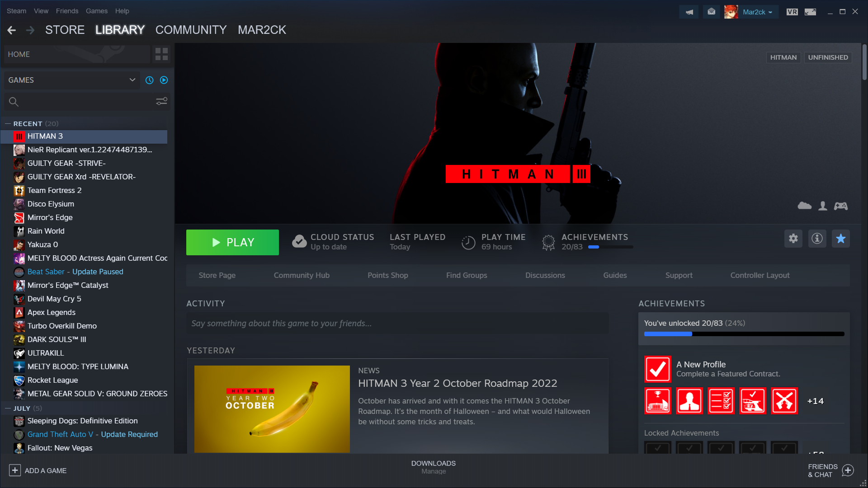
Task: Go to the COMMUNITY tab
Action: coord(191,30)
